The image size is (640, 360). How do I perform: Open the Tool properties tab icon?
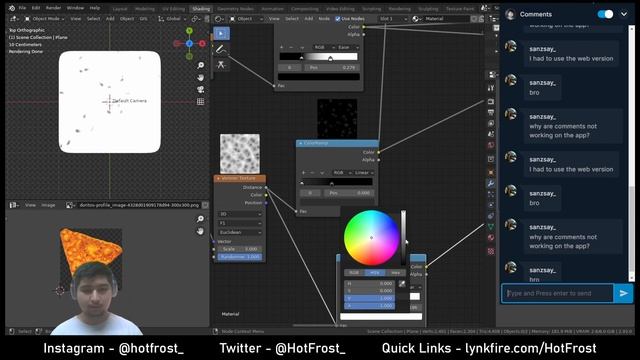pyautogui.click(x=491, y=88)
